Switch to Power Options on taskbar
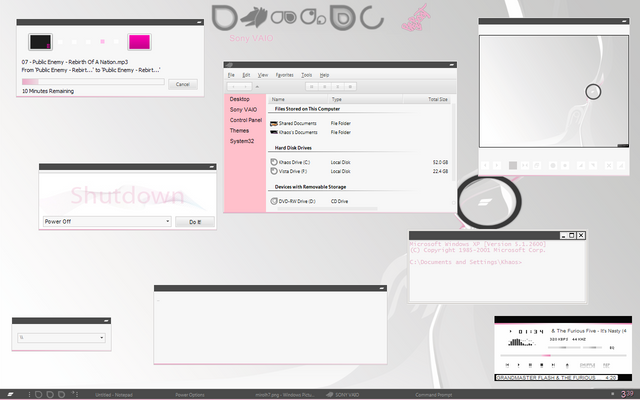The image size is (640, 400). [190, 395]
